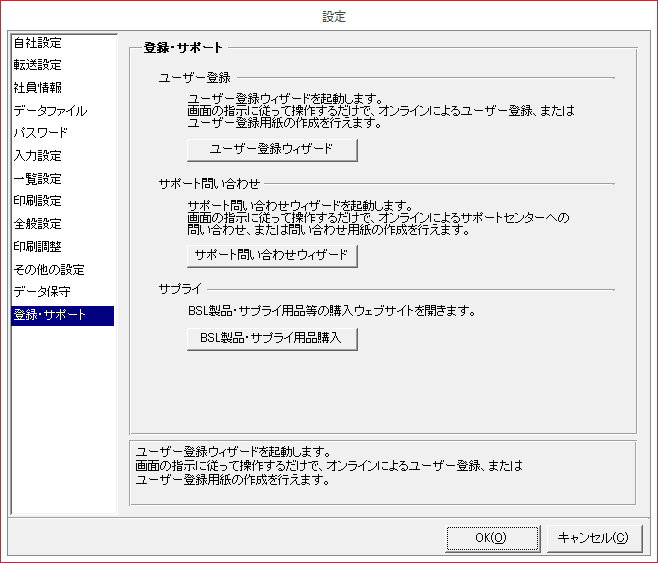
Task: Open the パスワード settings page
Action: [x=63, y=133]
